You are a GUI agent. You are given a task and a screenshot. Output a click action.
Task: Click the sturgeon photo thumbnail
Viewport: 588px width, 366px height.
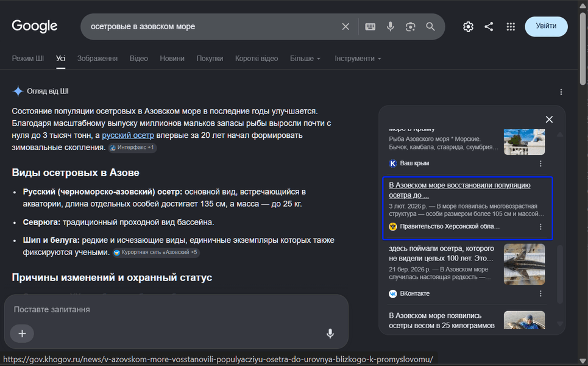[524, 264]
